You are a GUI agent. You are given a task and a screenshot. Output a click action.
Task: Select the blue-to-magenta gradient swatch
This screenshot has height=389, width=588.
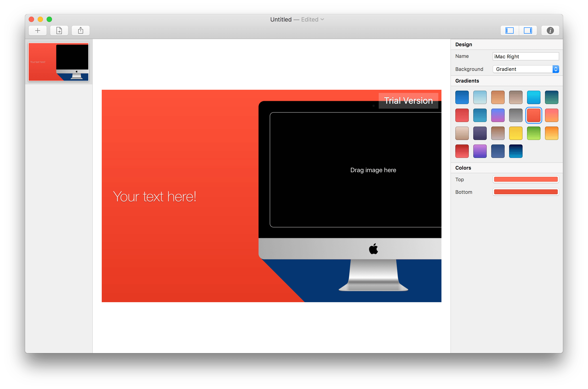(498, 115)
